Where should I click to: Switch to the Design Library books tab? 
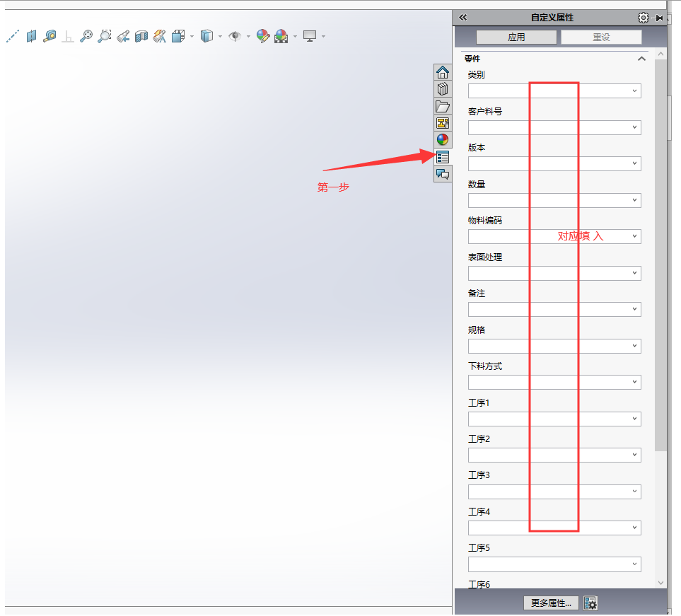pos(443,89)
